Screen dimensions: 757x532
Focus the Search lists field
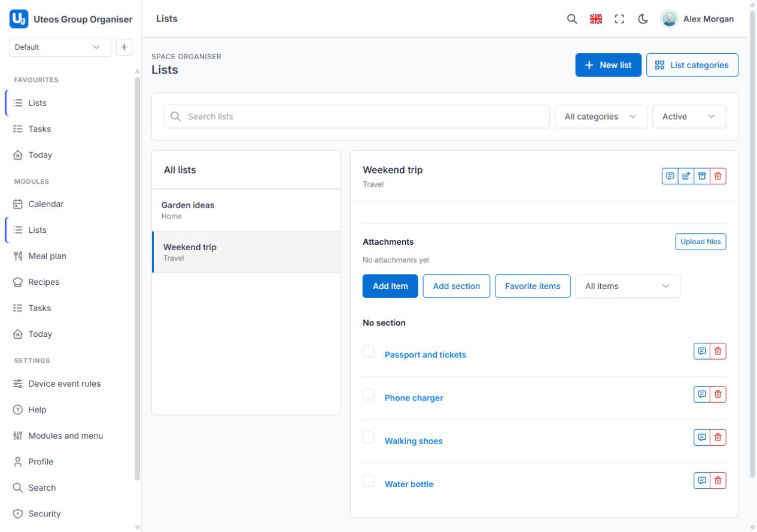click(x=357, y=117)
